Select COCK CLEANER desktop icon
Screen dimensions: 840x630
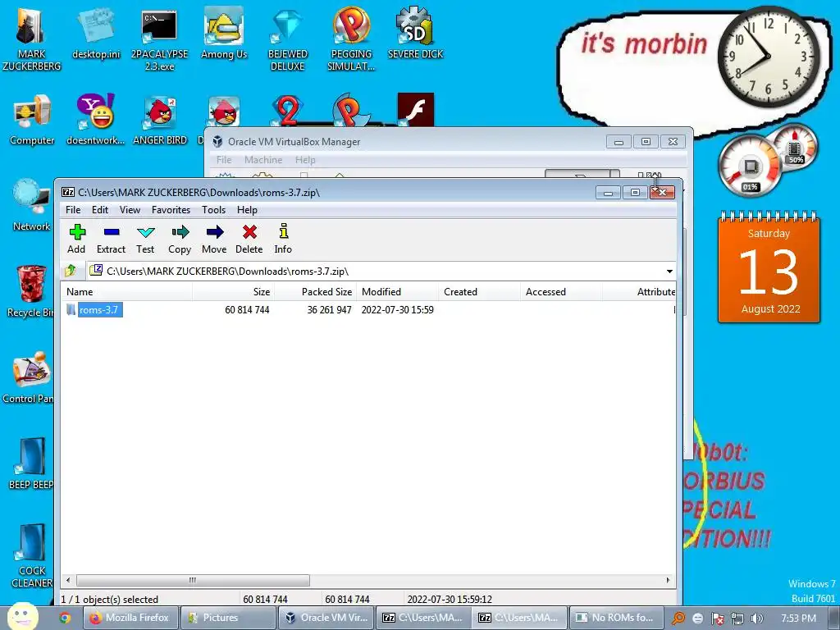[32, 556]
